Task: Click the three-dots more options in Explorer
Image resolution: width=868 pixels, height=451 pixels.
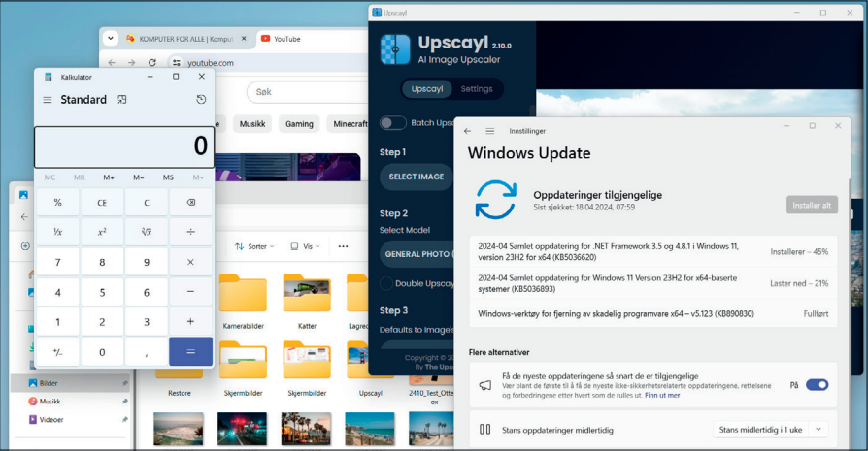Action: pyautogui.click(x=343, y=246)
